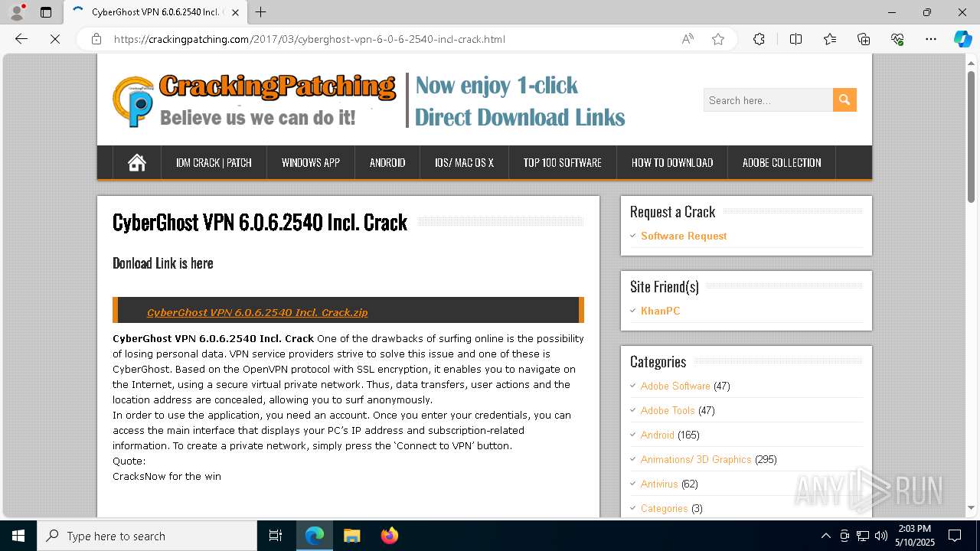Screen dimensions: 980x551
Task: Click the 1-click Direct Download banner
Action: point(520,101)
